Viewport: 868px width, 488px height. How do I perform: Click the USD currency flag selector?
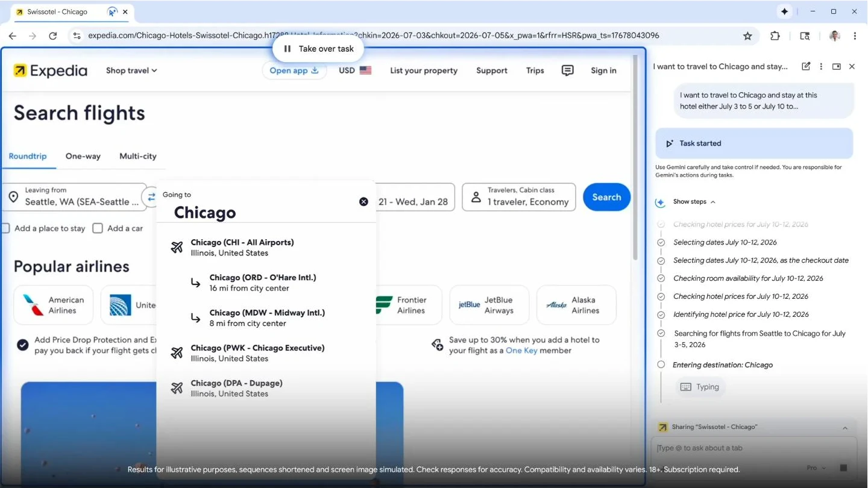(355, 70)
